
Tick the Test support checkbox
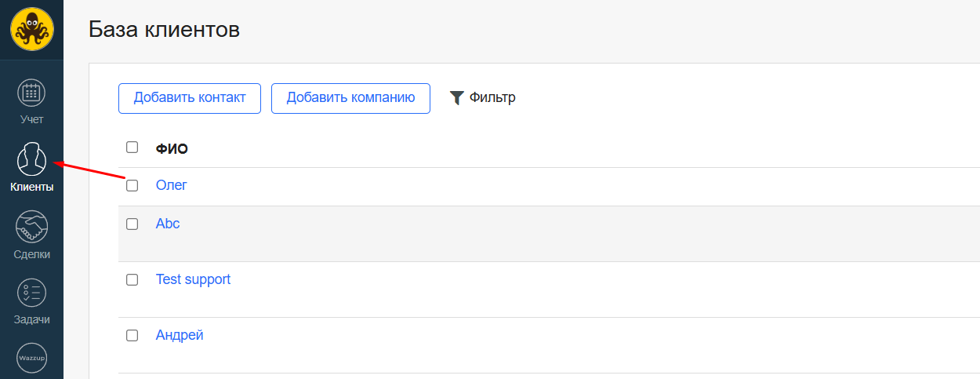click(x=132, y=280)
